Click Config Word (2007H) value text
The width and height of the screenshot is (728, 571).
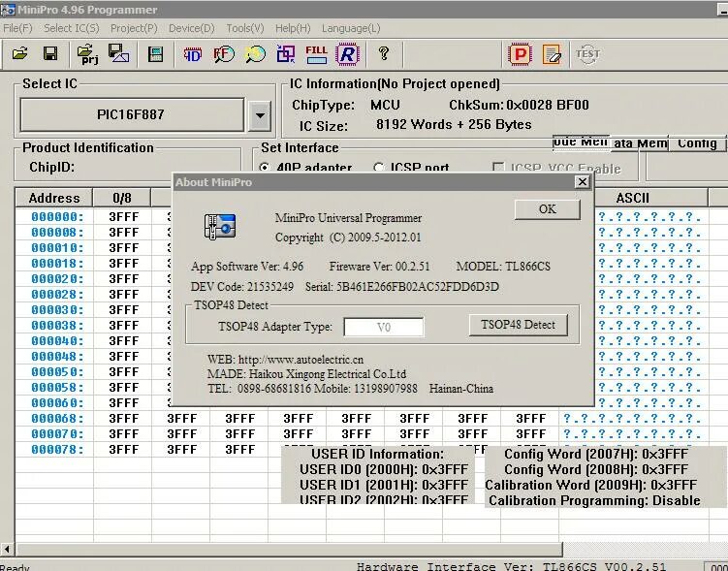[x=596, y=454]
